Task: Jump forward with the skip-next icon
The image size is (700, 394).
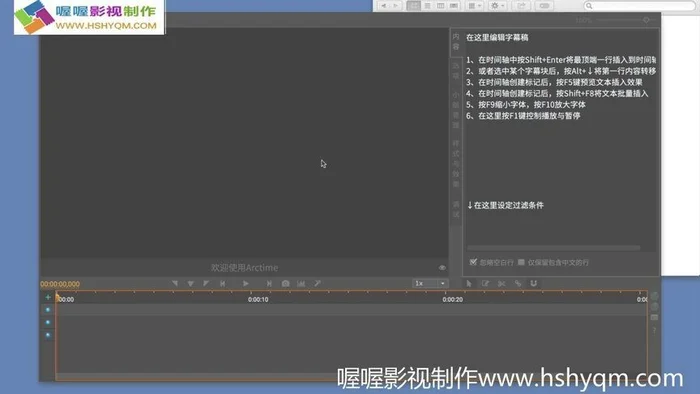Action: [269, 283]
